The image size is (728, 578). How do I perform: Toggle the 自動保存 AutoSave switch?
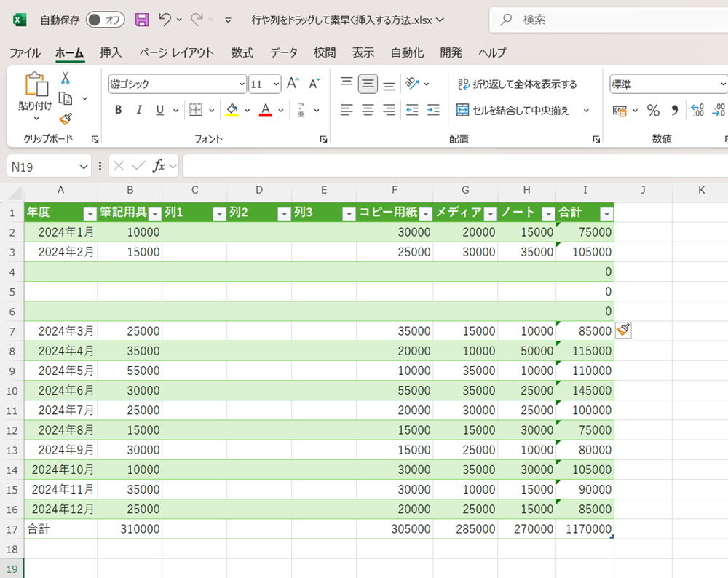(x=106, y=20)
